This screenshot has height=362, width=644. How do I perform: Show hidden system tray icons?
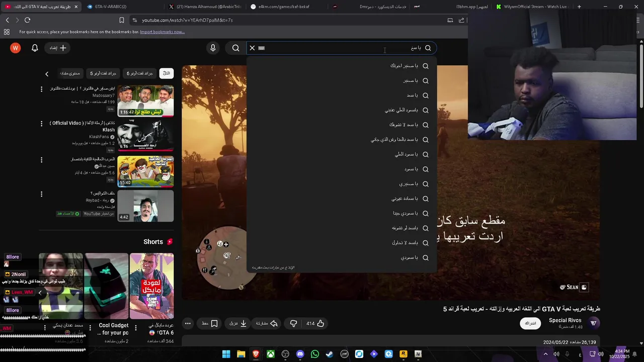[545, 354]
